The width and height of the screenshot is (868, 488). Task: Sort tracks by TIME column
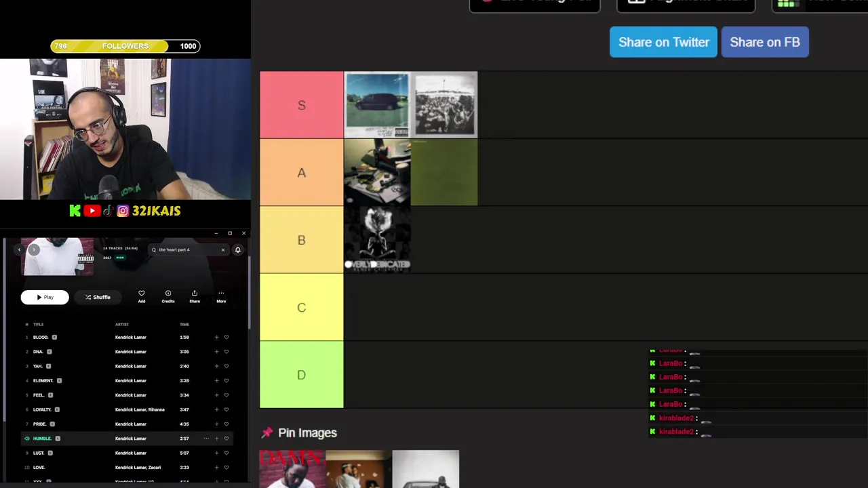click(x=184, y=325)
